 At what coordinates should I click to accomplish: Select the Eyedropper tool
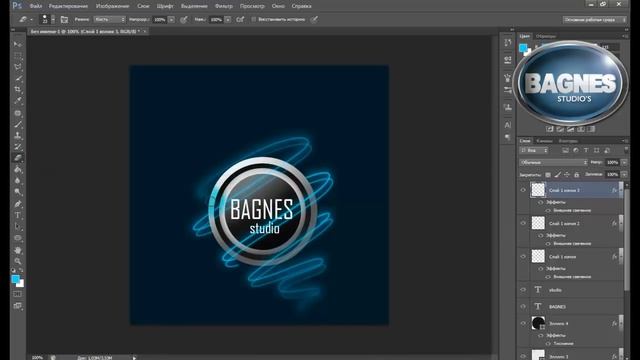(x=18, y=101)
